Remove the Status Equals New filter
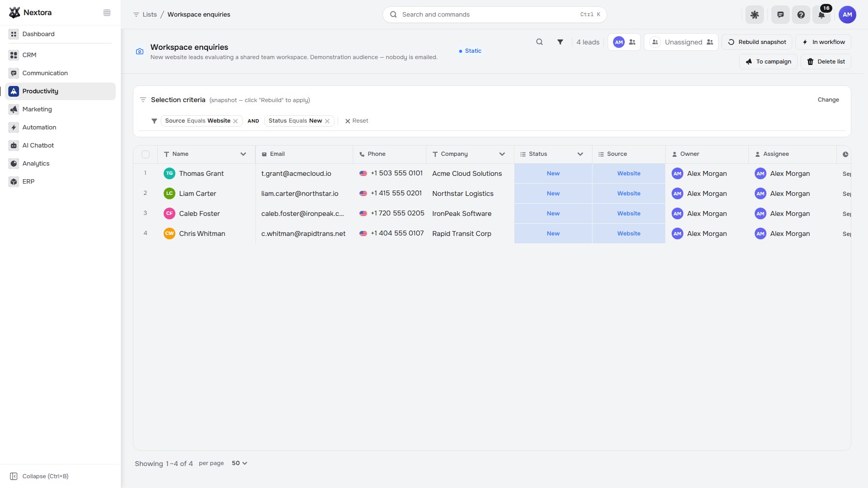The image size is (868, 488). tap(327, 121)
